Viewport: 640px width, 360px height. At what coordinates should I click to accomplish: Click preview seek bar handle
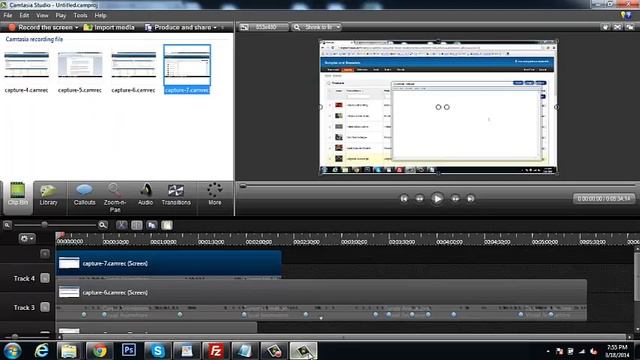pos(243,186)
